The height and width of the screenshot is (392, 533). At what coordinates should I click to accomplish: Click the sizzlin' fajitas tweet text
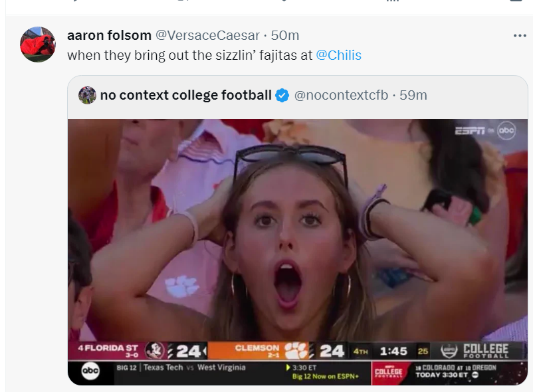(x=189, y=55)
